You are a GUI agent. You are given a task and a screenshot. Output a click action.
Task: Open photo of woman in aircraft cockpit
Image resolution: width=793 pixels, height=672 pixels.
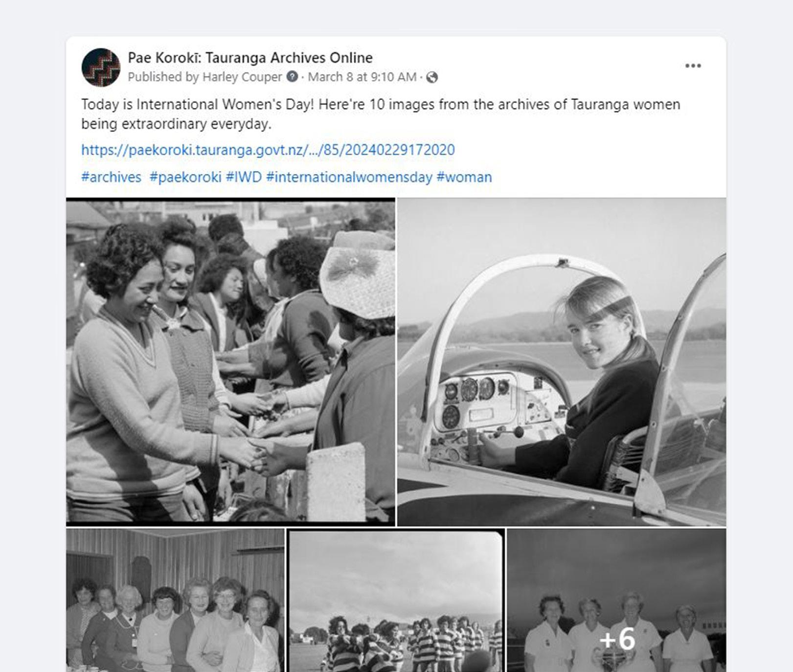click(x=562, y=362)
